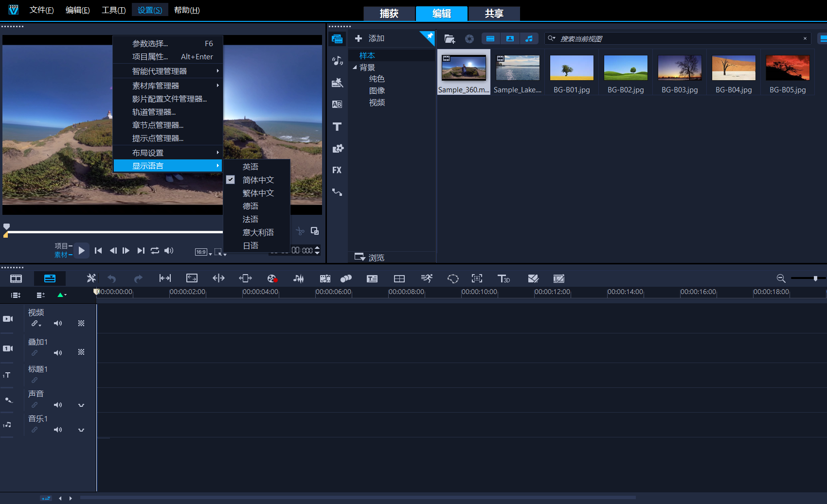Toggle repeat playback button
This screenshot has width=827, height=504.
click(155, 250)
